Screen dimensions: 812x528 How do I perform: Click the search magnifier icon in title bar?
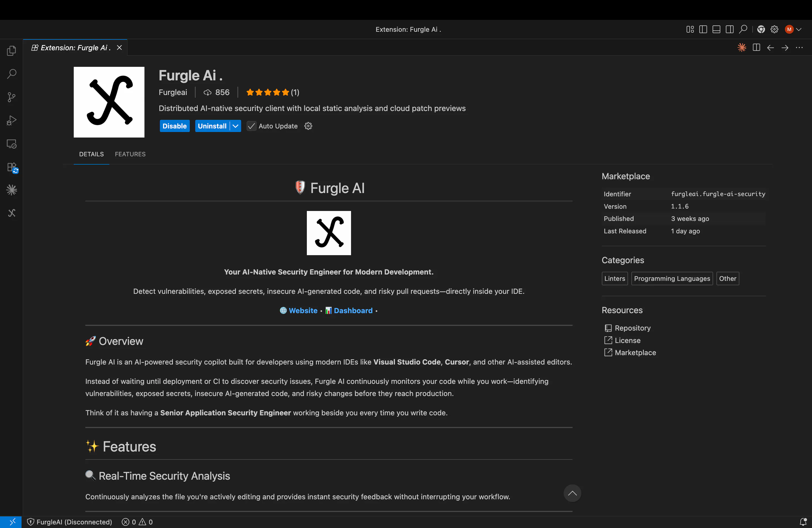click(743, 29)
